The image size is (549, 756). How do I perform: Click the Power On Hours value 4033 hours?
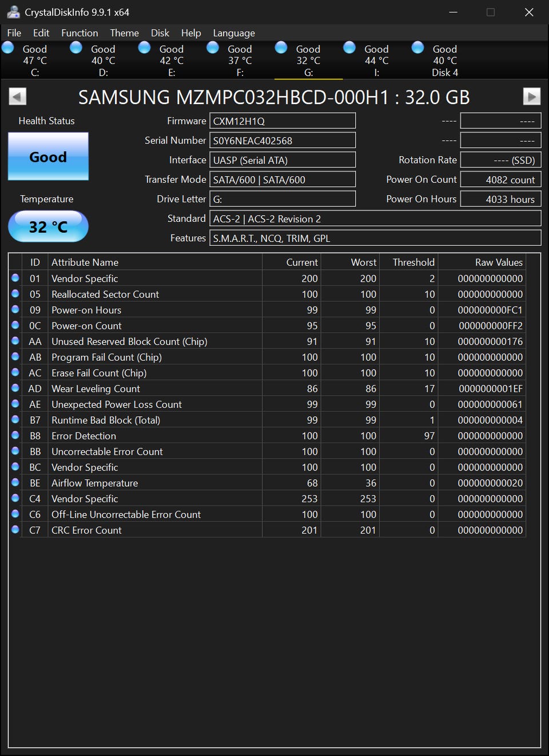pyautogui.click(x=500, y=198)
